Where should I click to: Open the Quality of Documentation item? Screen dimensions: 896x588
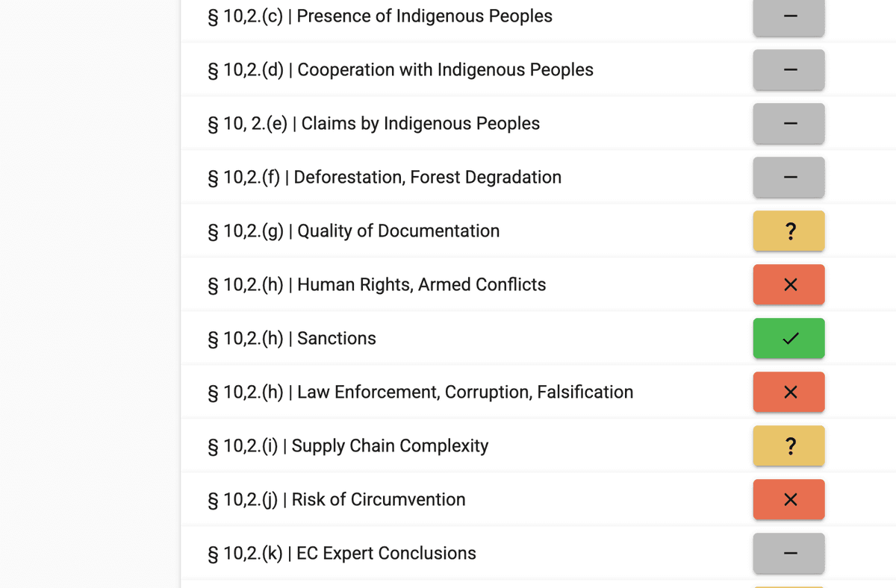[354, 231]
